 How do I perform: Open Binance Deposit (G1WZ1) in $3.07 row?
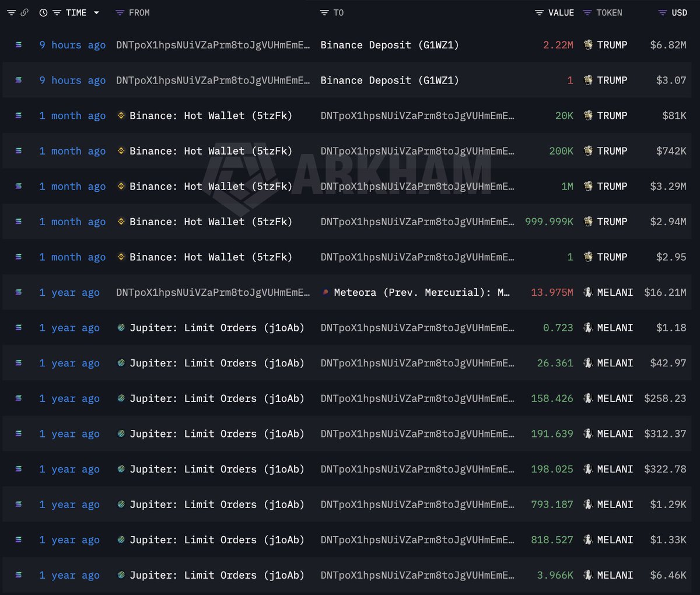390,80
